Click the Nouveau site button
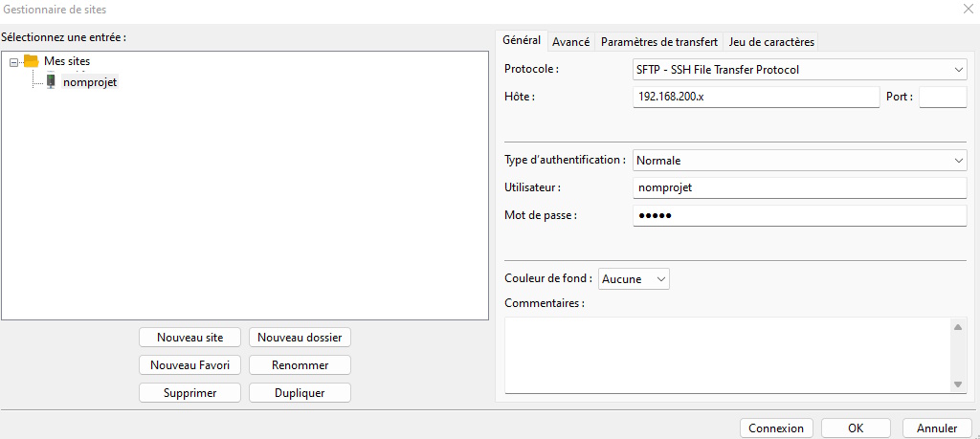 click(189, 338)
